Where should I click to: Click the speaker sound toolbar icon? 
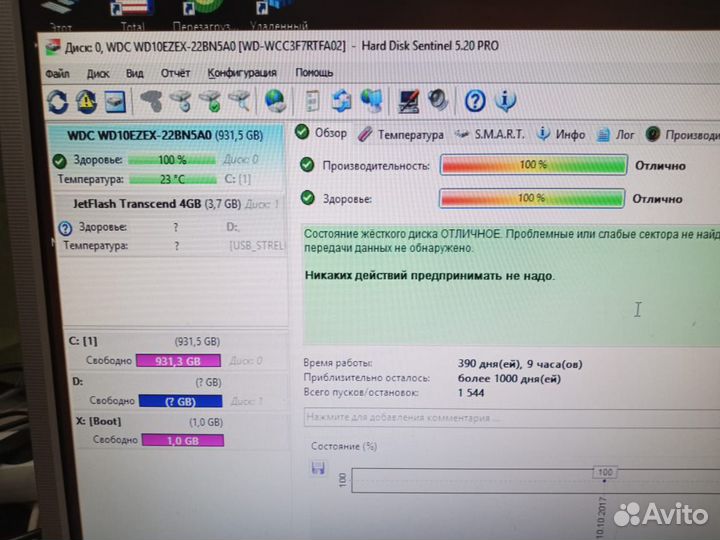point(438,101)
